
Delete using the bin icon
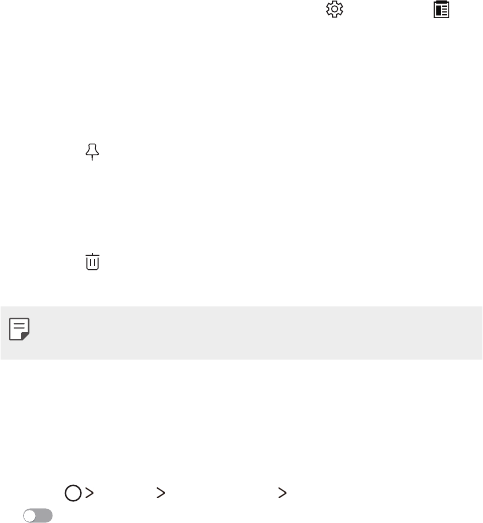(x=92, y=262)
